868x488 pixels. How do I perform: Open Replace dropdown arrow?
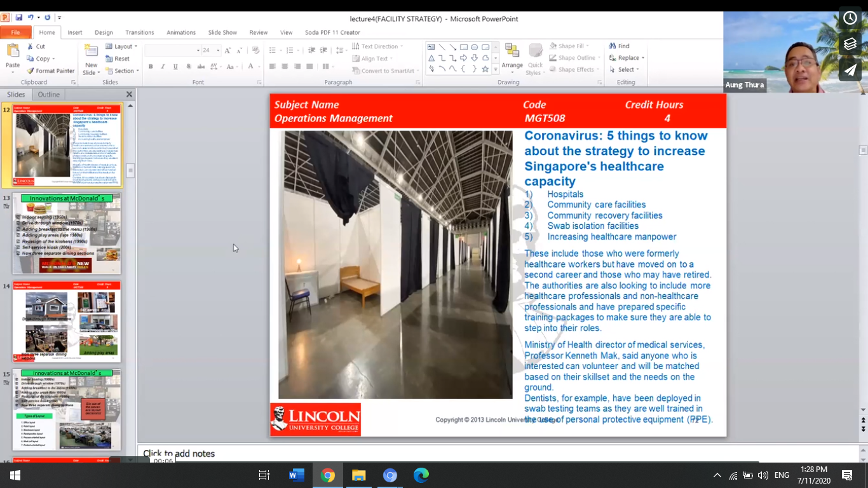click(x=643, y=58)
